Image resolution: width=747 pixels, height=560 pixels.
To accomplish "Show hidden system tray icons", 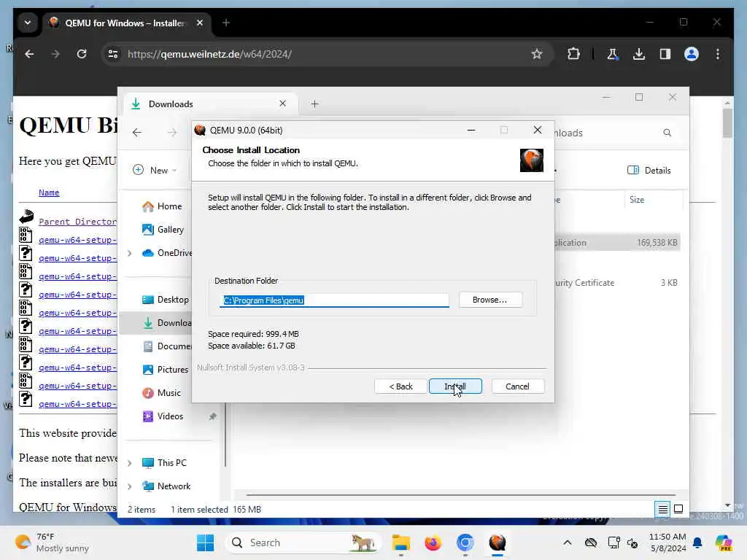I will click(567, 542).
